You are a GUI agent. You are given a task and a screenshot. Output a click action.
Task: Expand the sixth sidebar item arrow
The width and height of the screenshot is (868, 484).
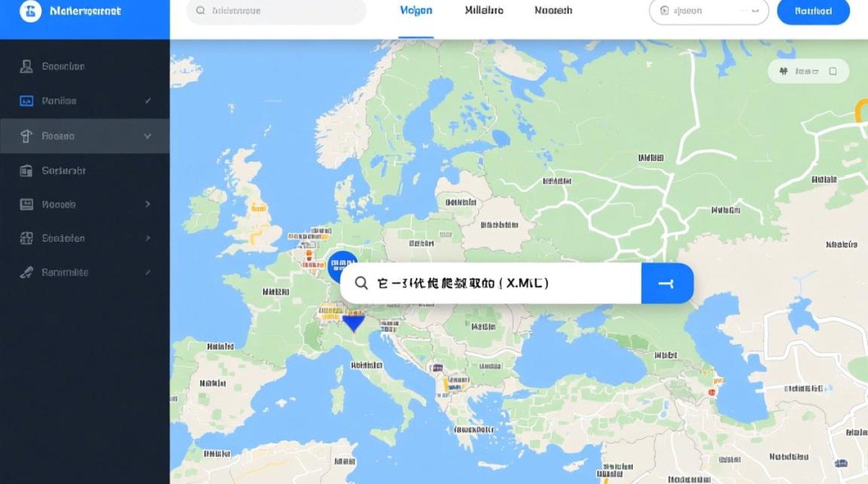click(147, 238)
